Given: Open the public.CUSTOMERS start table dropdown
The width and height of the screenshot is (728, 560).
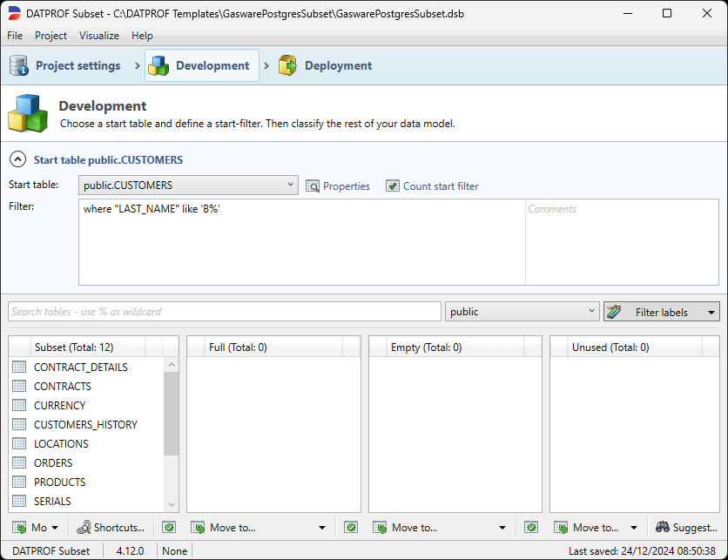Looking at the screenshot, I should click(289, 186).
